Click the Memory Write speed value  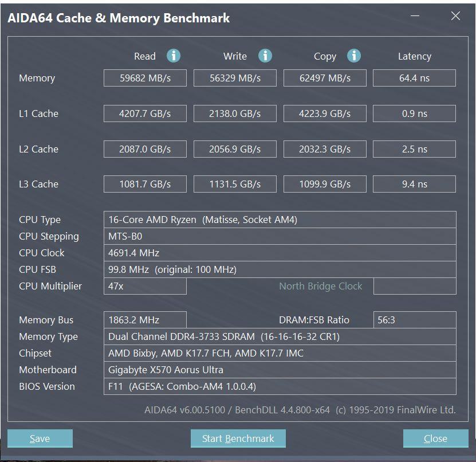(x=235, y=78)
